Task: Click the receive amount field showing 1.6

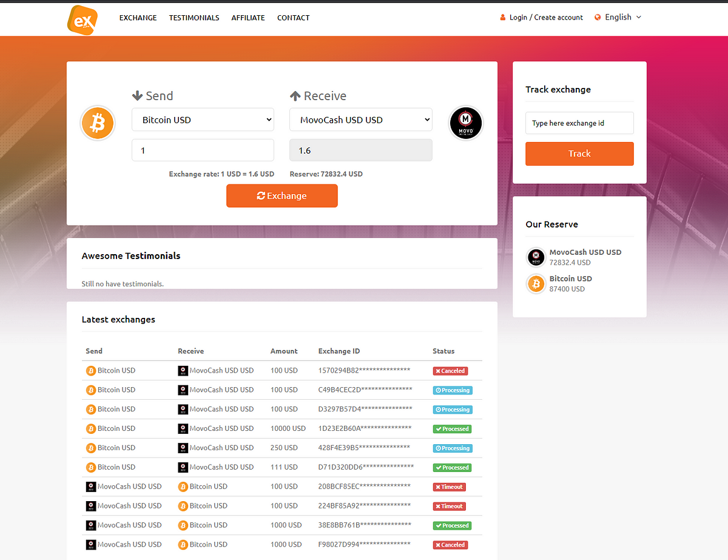Action: click(x=361, y=150)
